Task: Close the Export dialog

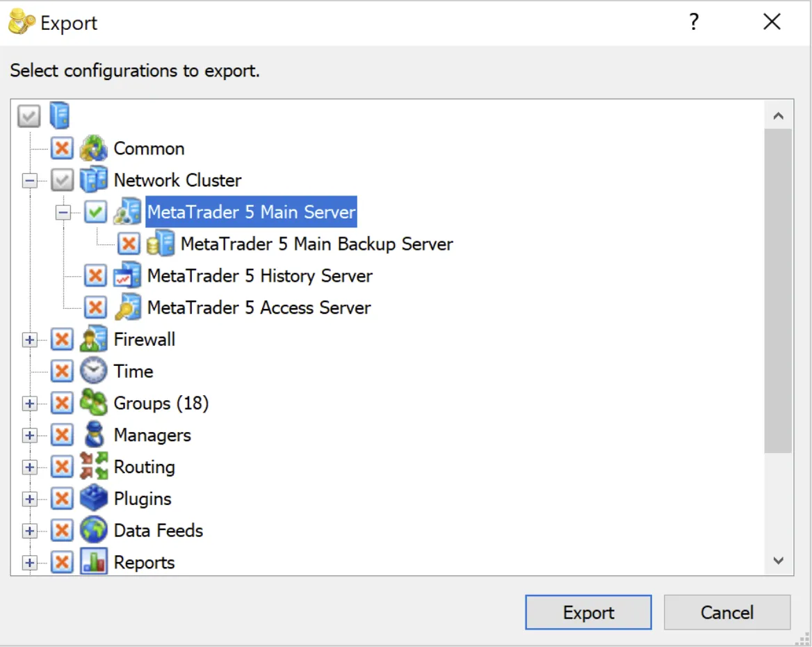Action: (772, 22)
